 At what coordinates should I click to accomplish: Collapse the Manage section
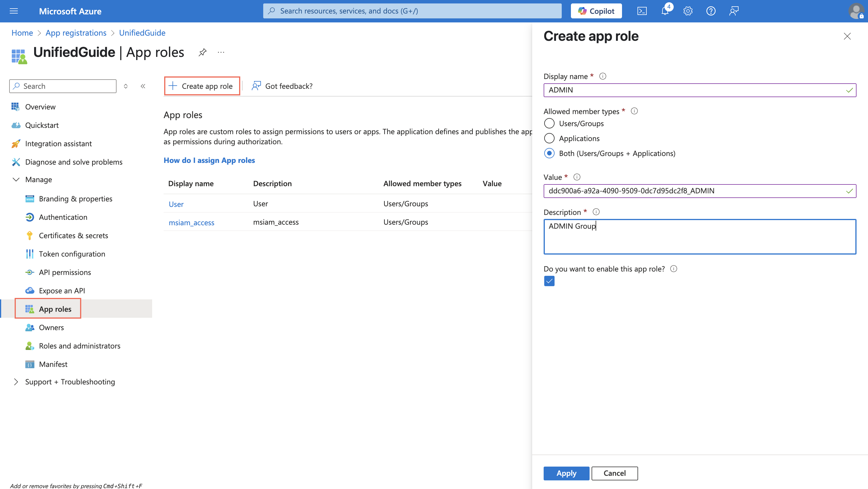(x=16, y=179)
